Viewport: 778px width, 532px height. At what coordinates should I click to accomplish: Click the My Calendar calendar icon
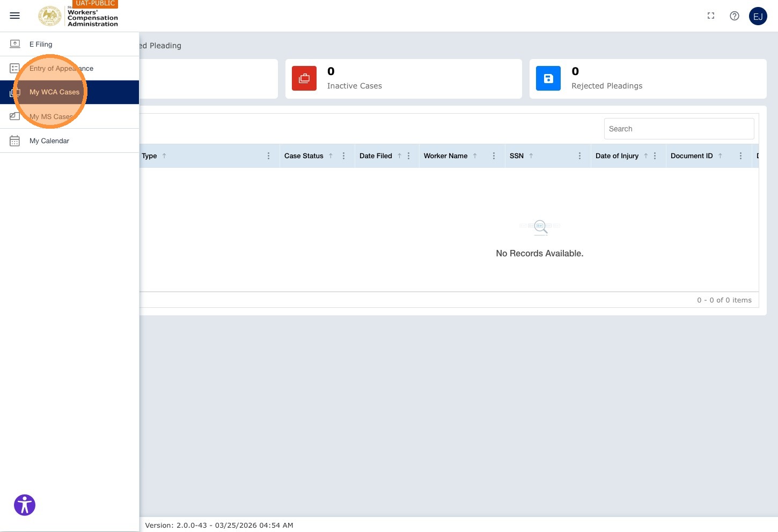(15, 141)
